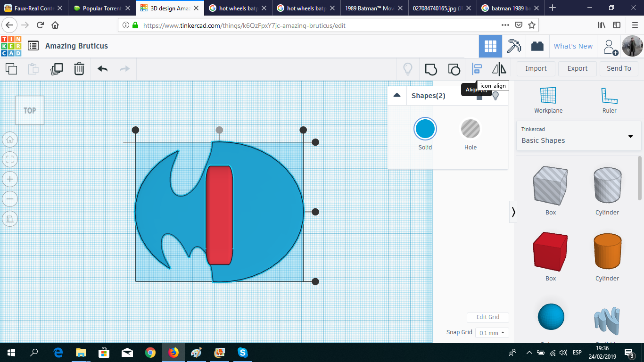
Task: Click the Duplicate icon
Action: [x=57, y=69]
